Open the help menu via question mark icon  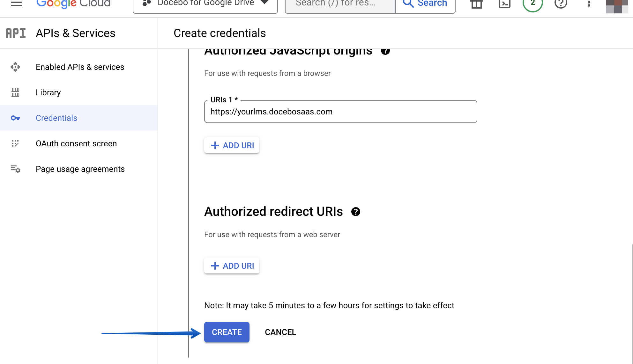(x=560, y=4)
